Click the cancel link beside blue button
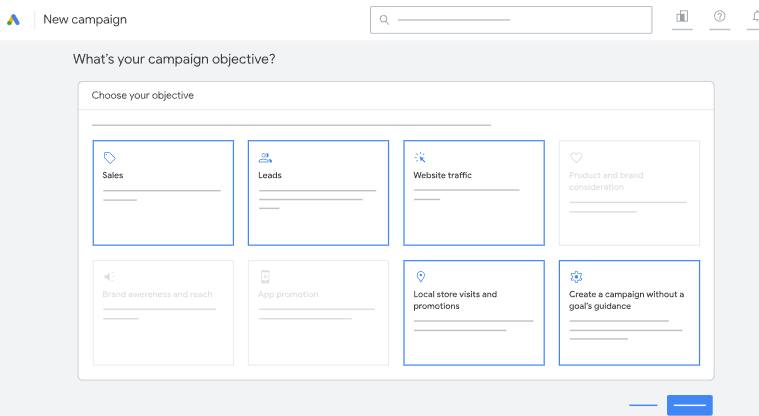The width and height of the screenshot is (759, 416). click(x=643, y=405)
